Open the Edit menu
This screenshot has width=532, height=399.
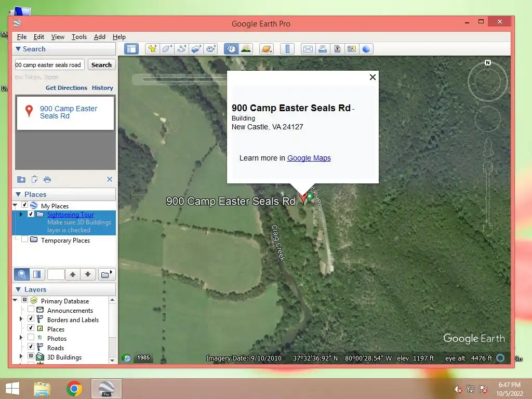point(38,37)
